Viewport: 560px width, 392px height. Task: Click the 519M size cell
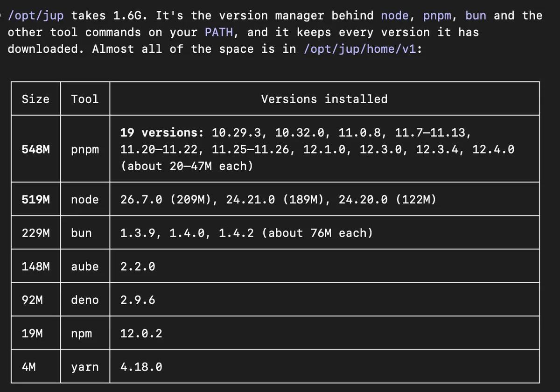coord(35,200)
